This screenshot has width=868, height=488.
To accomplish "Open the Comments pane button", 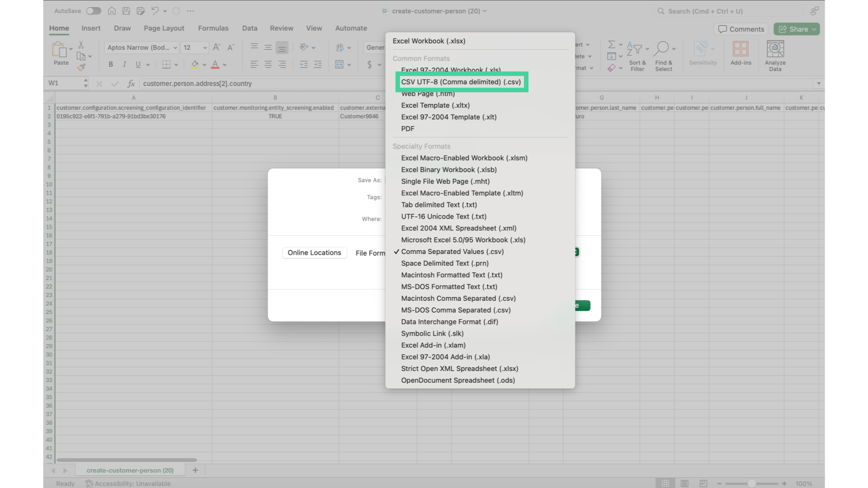I will click(x=741, y=29).
